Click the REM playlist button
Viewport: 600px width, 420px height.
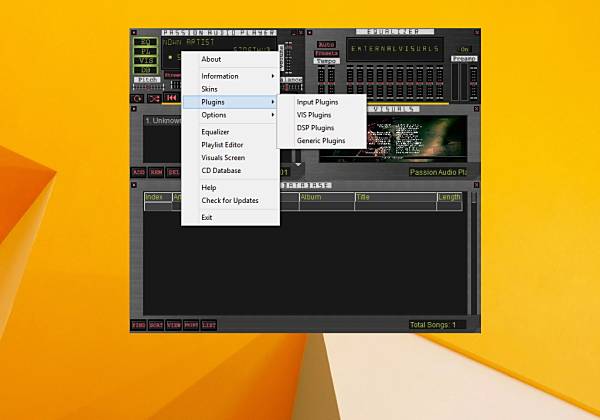[156, 172]
